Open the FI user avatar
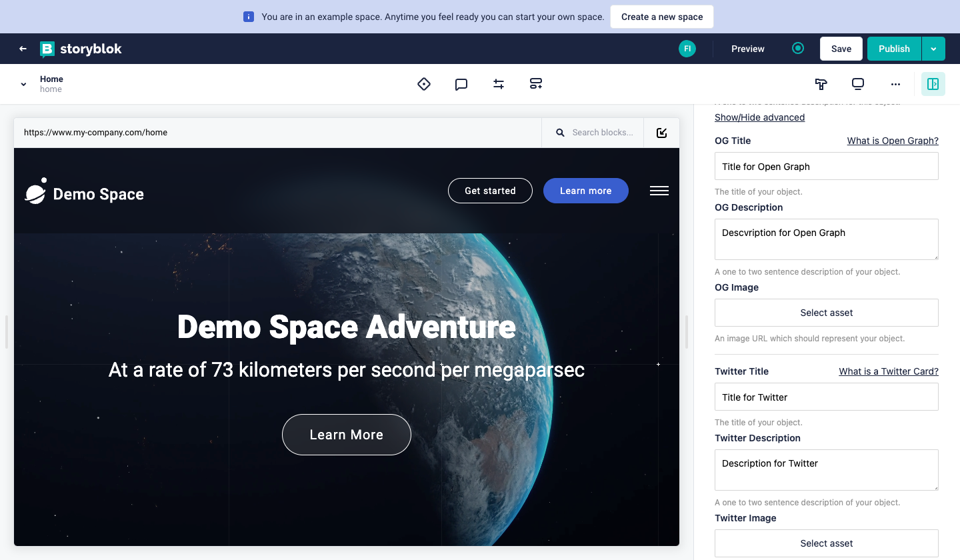The image size is (960, 560). tap(687, 49)
